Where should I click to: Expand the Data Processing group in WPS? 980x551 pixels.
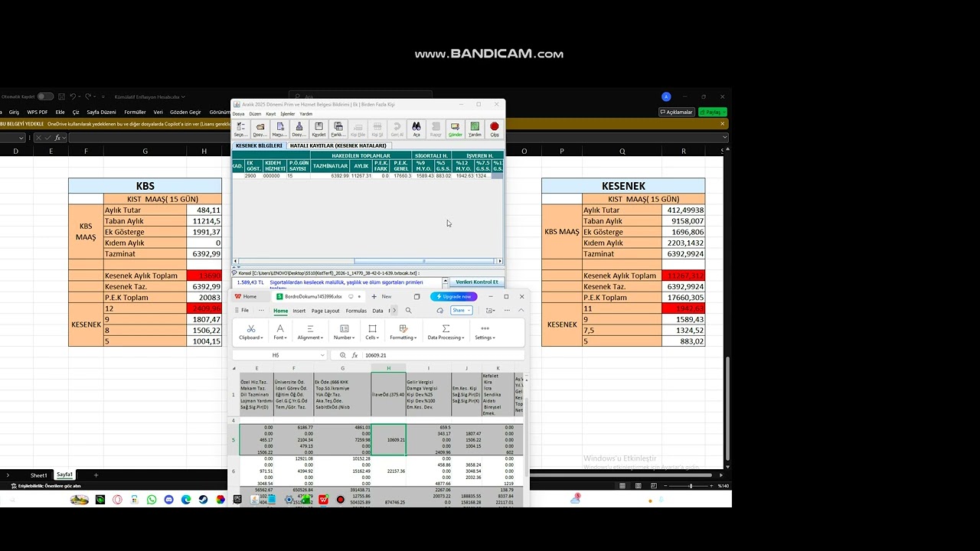[x=446, y=332]
